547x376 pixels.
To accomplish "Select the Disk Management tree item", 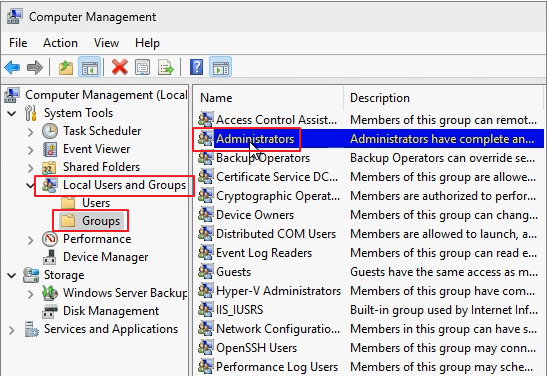I will pyautogui.click(x=111, y=311).
